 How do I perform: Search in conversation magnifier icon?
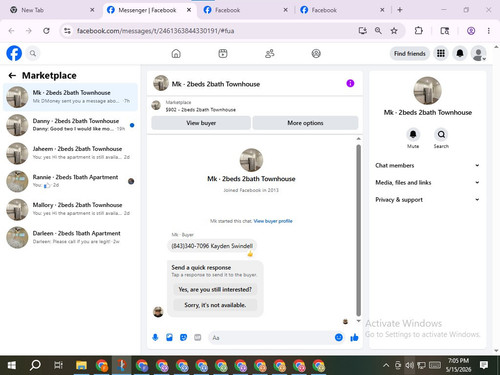pos(441,134)
